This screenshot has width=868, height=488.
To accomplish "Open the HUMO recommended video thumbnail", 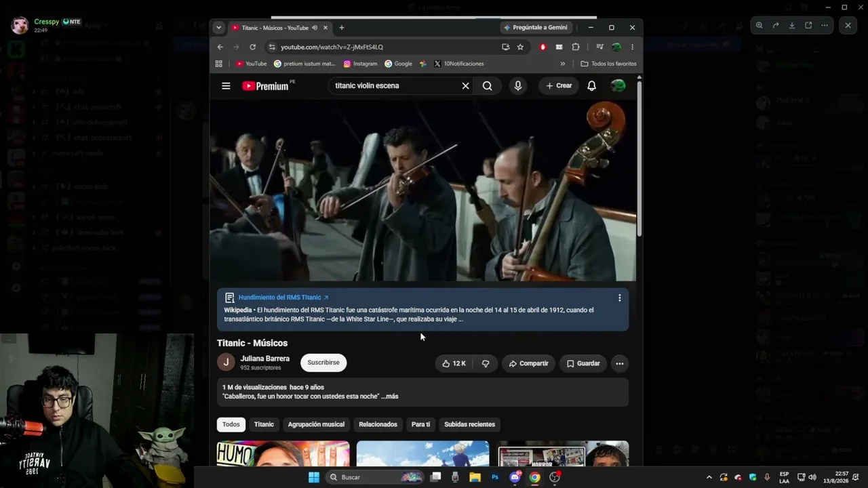I will (283, 453).
